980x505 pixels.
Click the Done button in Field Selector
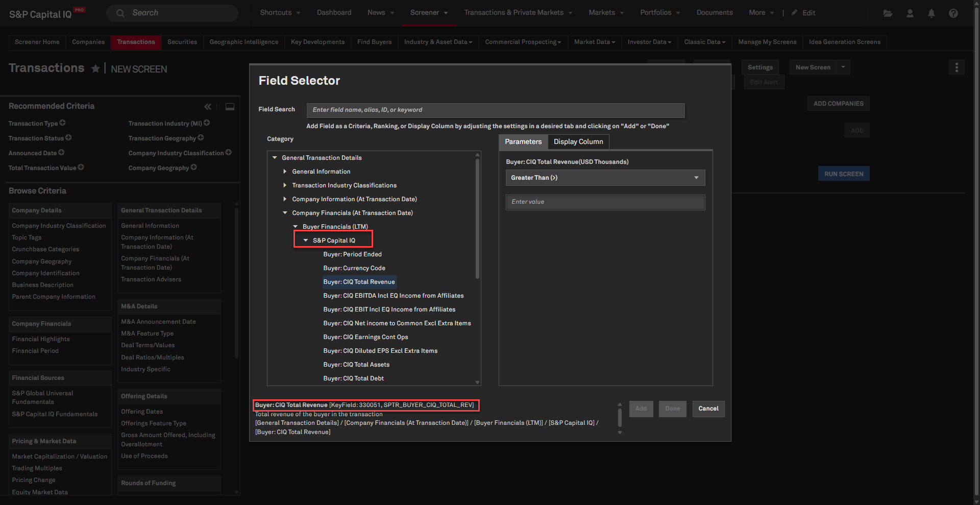coord(673,409)
